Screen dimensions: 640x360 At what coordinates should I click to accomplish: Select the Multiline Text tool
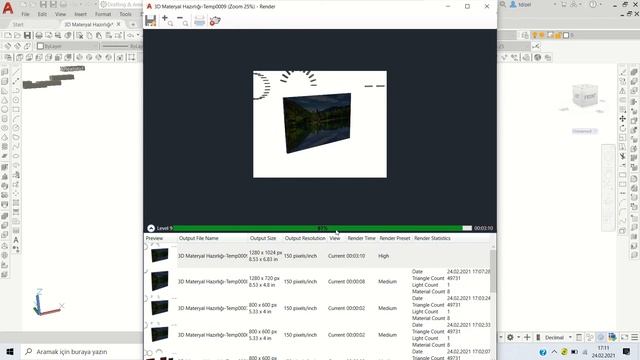pos(16,240)
